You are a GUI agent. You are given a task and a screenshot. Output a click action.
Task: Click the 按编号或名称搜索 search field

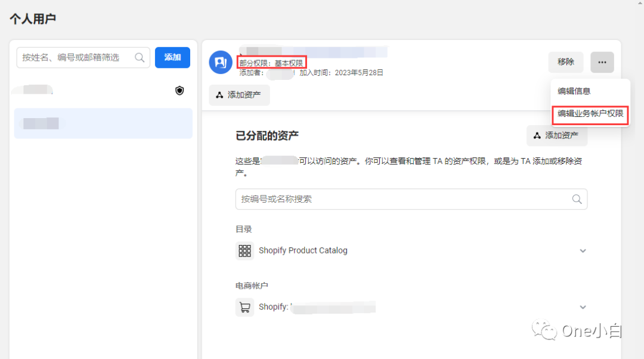[388, 199]
